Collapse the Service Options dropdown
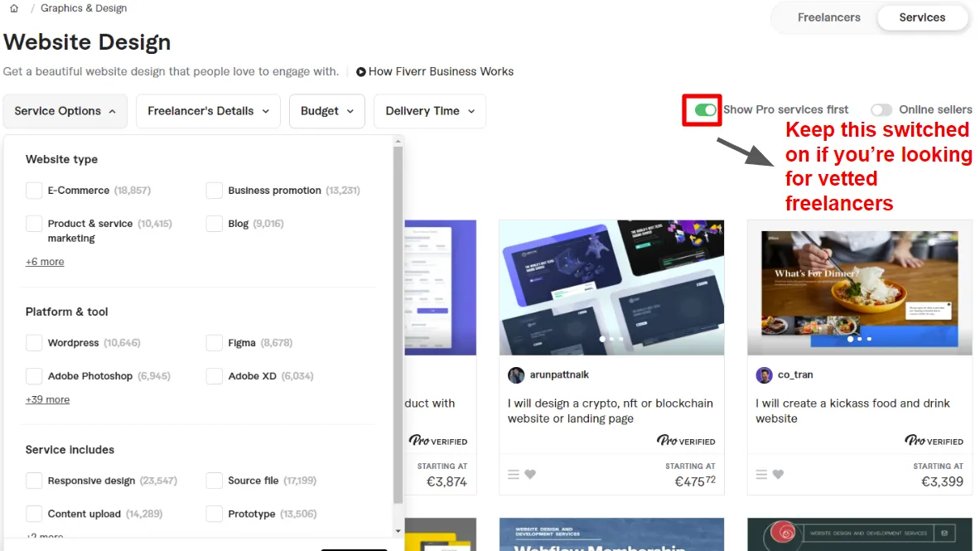The width and height of the screenshot is (980, 551). 65,111
